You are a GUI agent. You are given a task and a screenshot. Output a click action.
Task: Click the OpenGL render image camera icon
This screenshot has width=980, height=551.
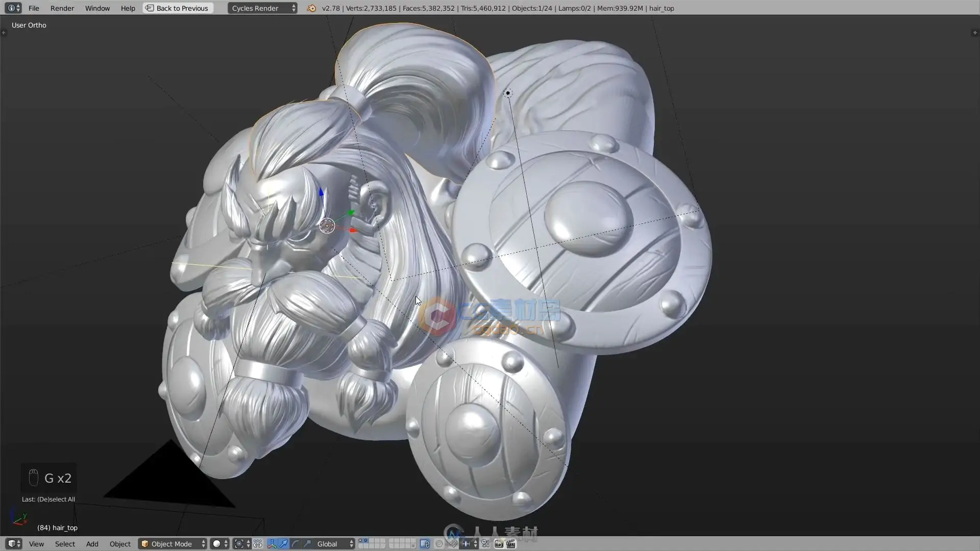pos(499,544)
